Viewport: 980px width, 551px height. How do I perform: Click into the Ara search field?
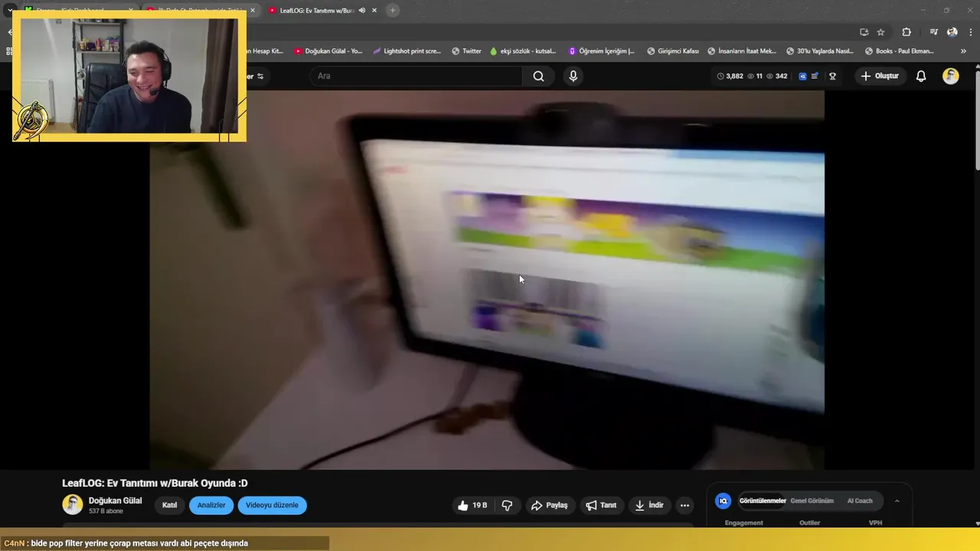coord(417,76)
